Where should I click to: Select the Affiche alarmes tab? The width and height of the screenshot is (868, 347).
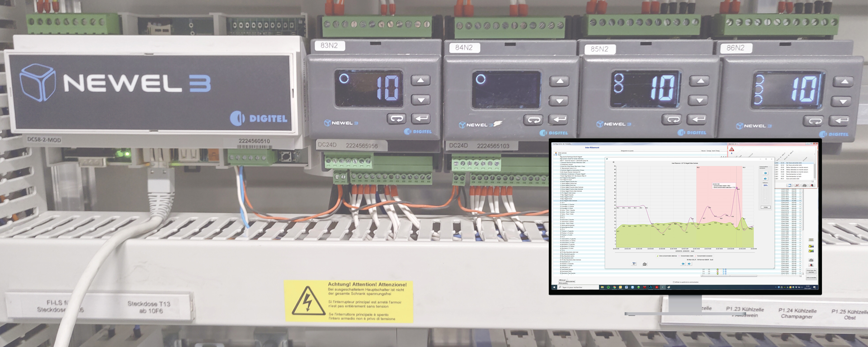[x=570, y=281]
